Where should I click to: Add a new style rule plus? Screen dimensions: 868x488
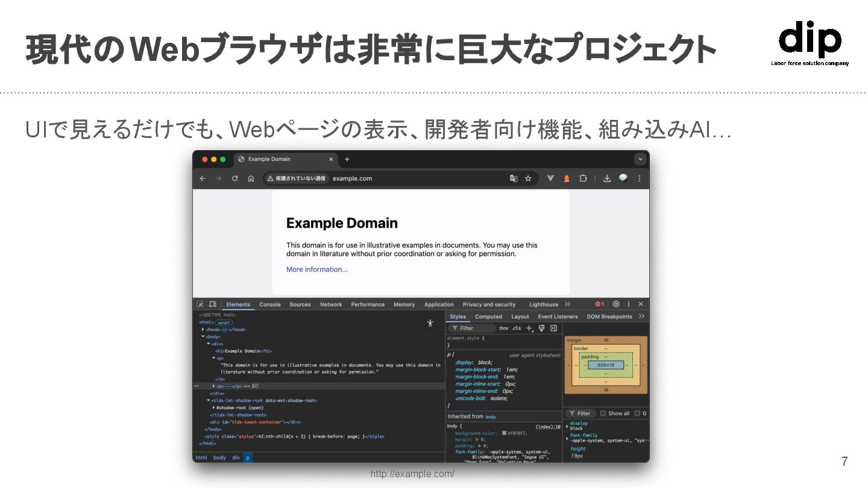(x=529, y=328)
